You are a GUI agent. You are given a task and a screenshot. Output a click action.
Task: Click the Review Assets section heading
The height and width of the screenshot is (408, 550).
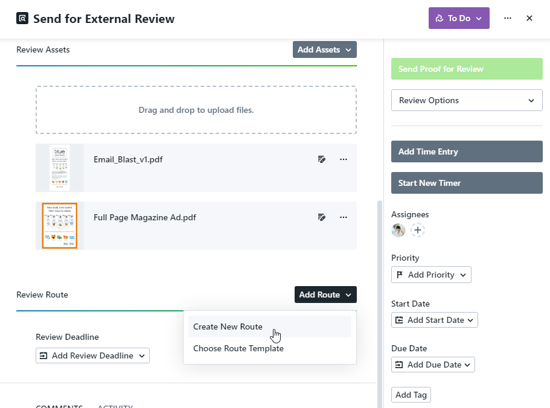43,49
